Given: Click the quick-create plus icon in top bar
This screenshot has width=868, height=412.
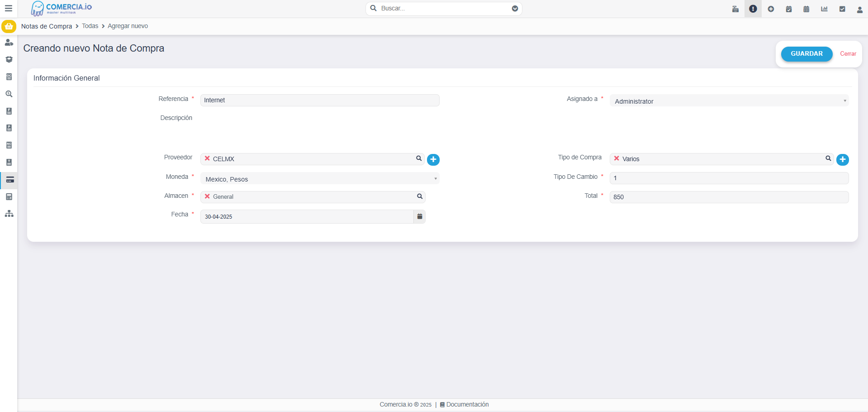Looking at the screenshot, I should (771, 9).
